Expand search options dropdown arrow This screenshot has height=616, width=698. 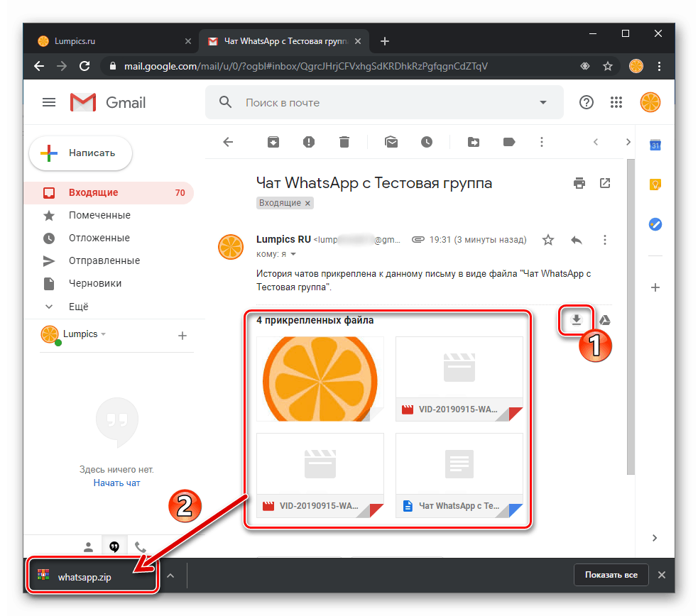tap(543, 103)
